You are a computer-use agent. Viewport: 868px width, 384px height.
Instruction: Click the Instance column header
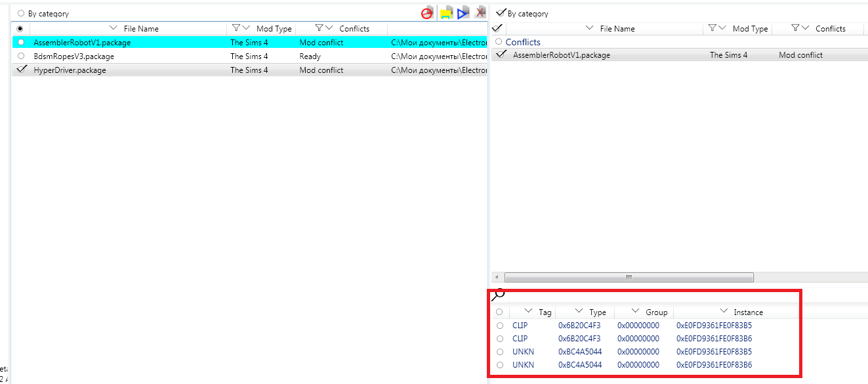748,312
